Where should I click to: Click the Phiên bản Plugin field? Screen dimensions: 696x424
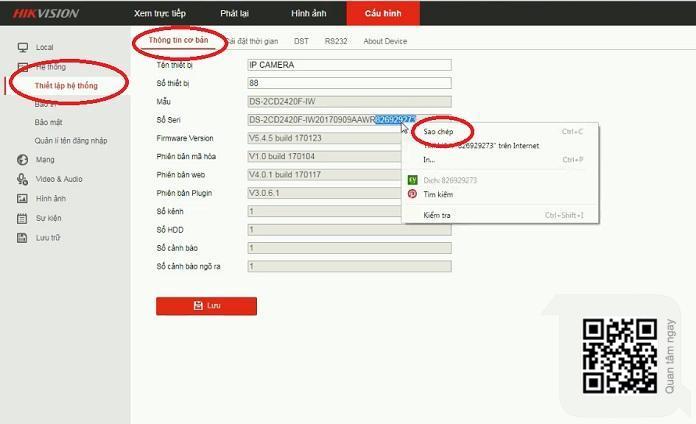coord(324,193)
